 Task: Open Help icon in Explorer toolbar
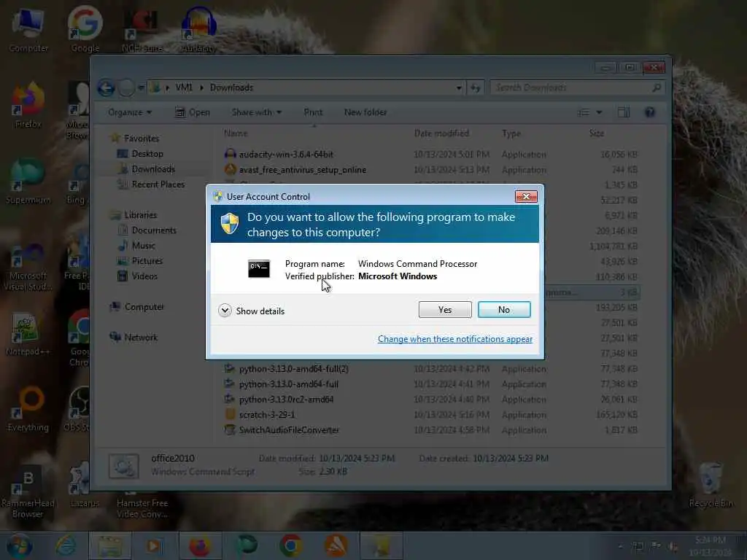coord(649,112)
